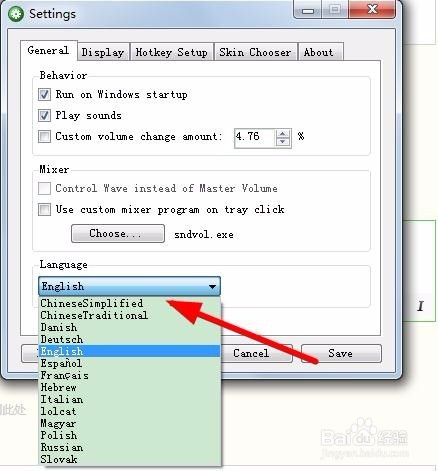Check Control Wave instead of Master Volume
The width and height of the screenshot is (438, 471).
coord(44,188)
